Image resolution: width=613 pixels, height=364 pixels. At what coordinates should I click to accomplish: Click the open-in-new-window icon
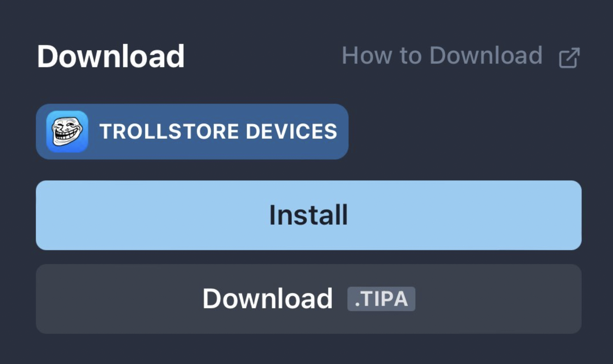569,58
